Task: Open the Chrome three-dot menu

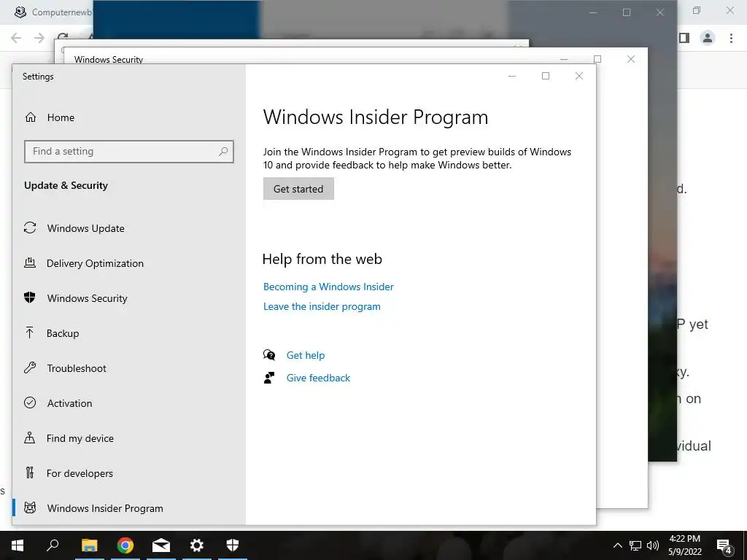Action: [731, 38]
